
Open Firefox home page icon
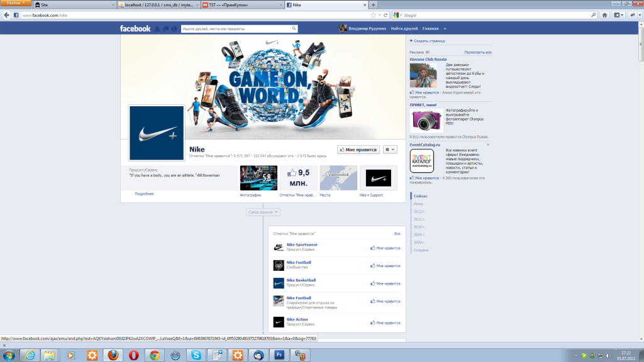click(x=604, y=15)
